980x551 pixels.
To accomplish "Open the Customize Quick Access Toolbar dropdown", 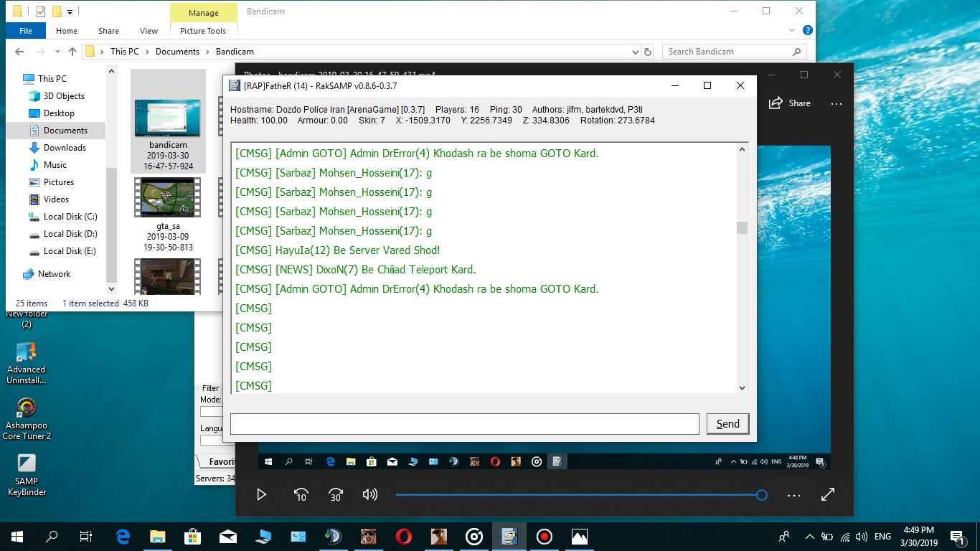I will pyautogui.click(x=70, y=11).
